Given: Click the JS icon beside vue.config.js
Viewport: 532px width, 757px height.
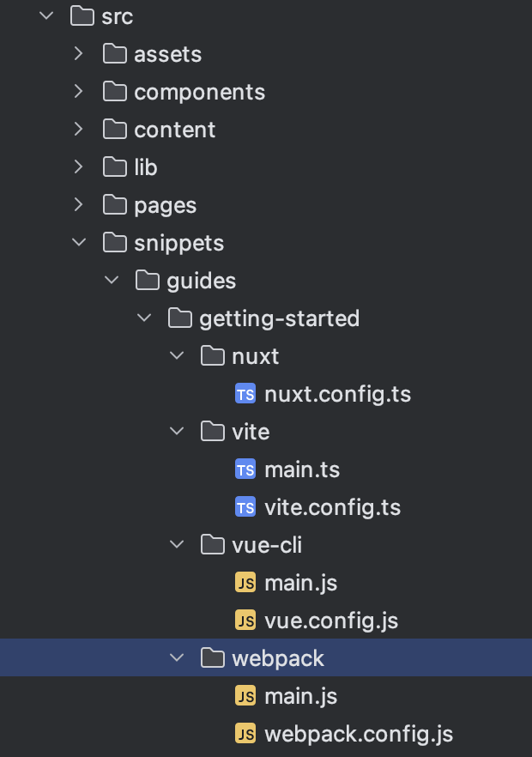Looking at the screenshot, I should [245, 621].
